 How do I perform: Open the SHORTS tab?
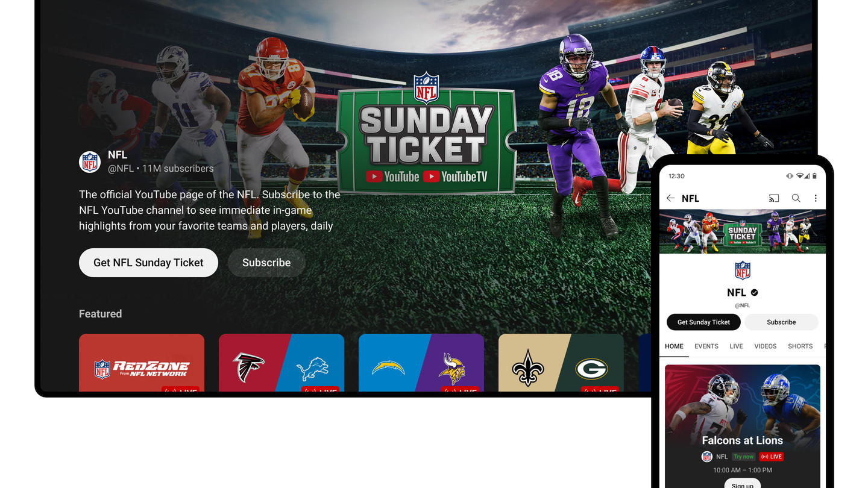tap(800, 346)
